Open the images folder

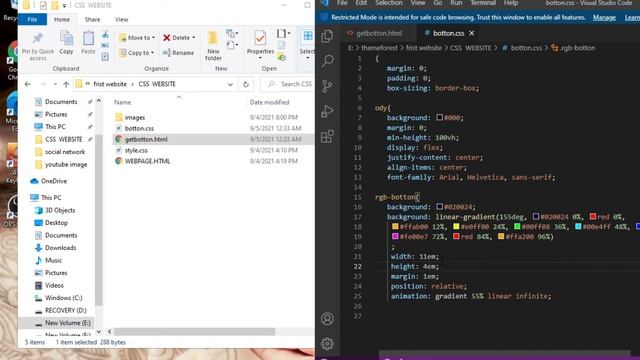(x=135, y=118)
